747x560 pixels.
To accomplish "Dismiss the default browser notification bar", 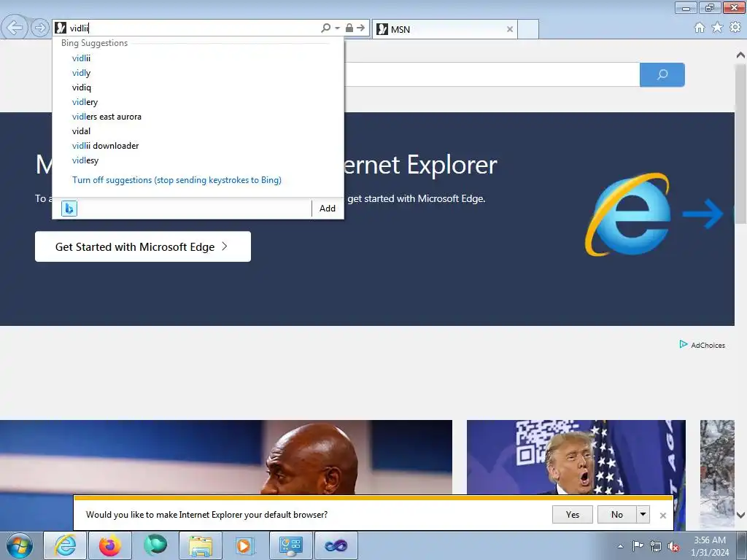I will [662, 516].
